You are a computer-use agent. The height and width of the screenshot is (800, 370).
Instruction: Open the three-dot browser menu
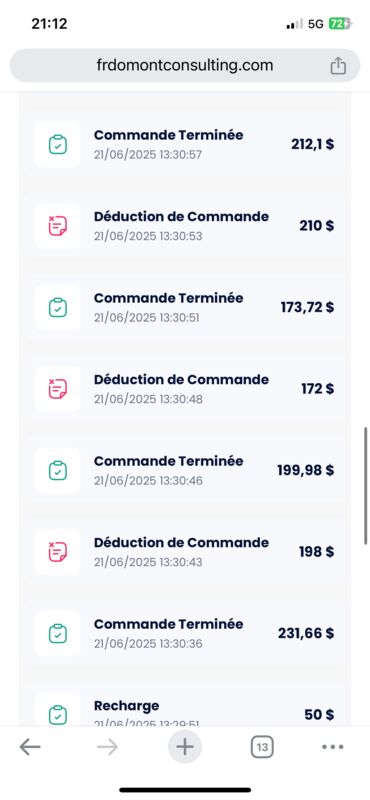333,747
